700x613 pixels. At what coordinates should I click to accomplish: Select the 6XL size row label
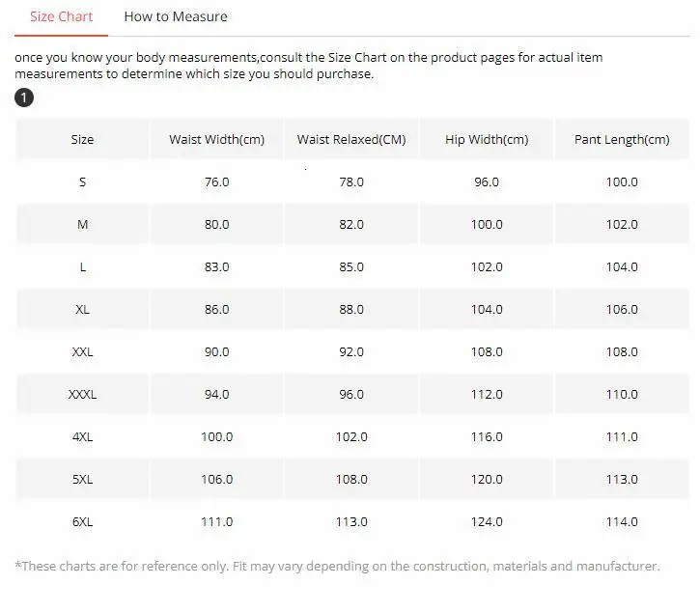82,521
